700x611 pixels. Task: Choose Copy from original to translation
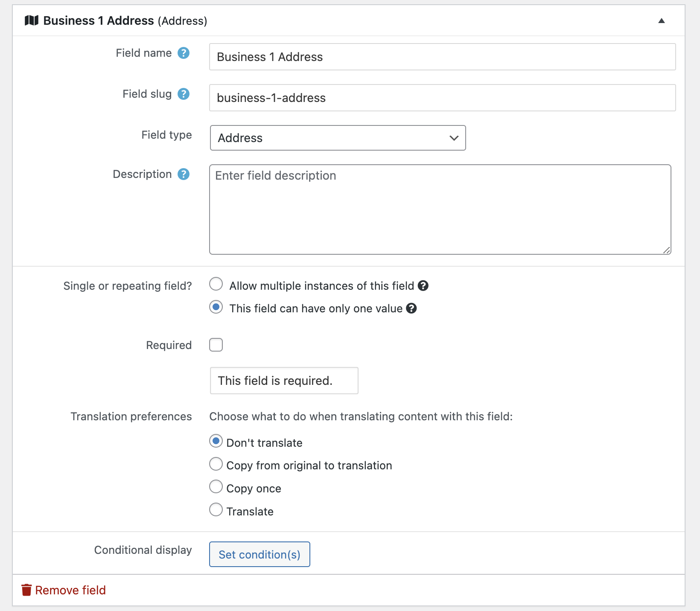tap(216, 464)
